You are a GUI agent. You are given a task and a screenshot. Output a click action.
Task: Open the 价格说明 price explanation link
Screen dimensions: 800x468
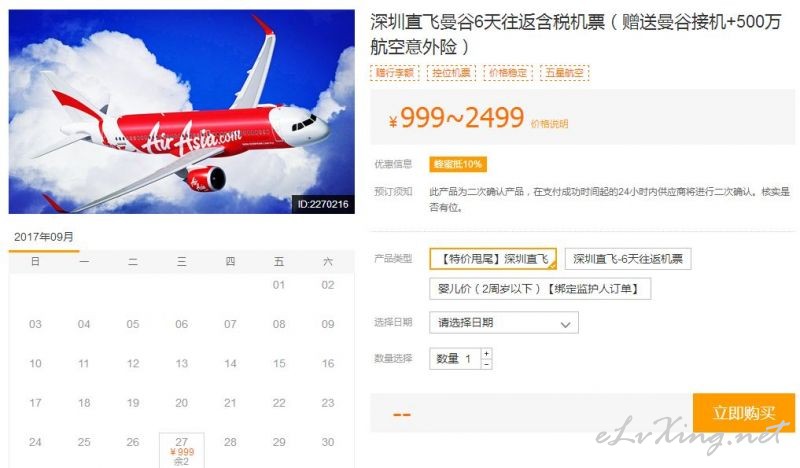click(x=549, y=124)
